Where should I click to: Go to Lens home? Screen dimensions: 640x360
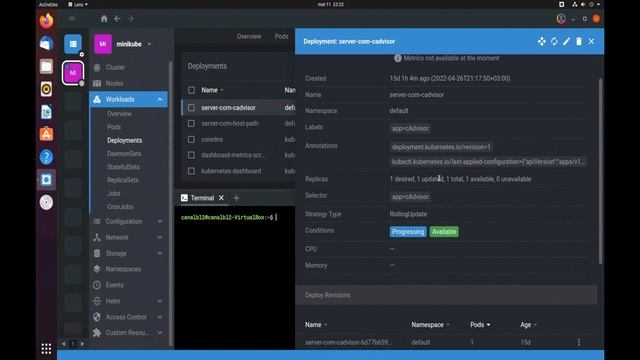click(104, 19)
